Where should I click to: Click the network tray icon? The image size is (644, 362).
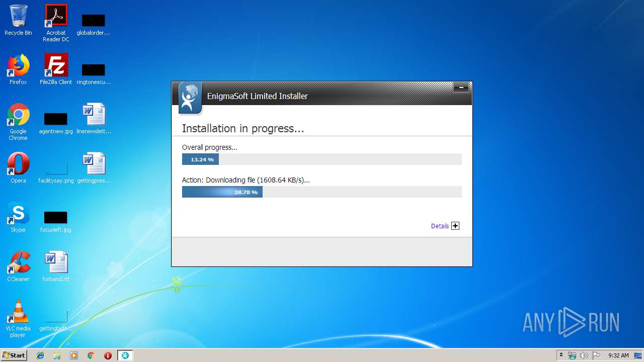(x=572, y=355)
